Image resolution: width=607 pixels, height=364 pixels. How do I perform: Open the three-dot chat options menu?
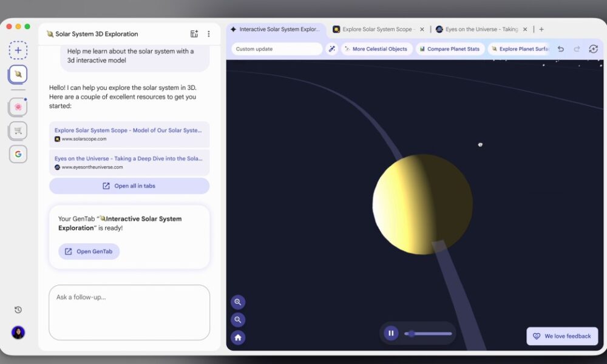(209, 34)
